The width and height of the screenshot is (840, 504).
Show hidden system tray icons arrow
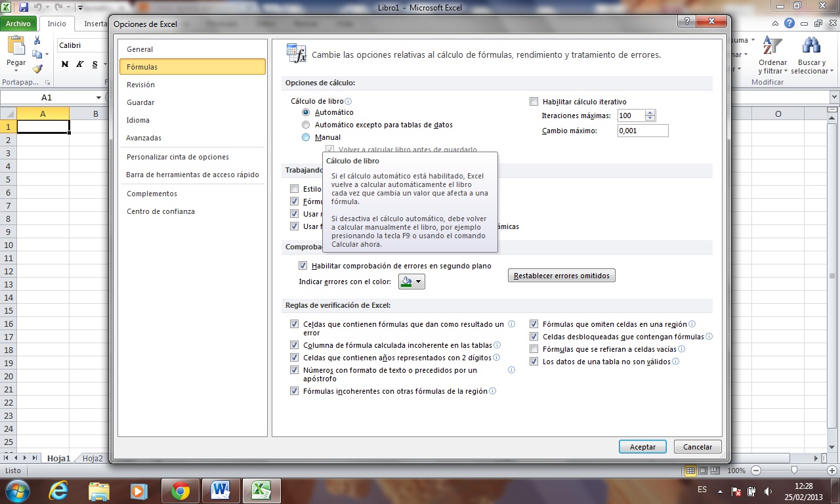[721, 491]
